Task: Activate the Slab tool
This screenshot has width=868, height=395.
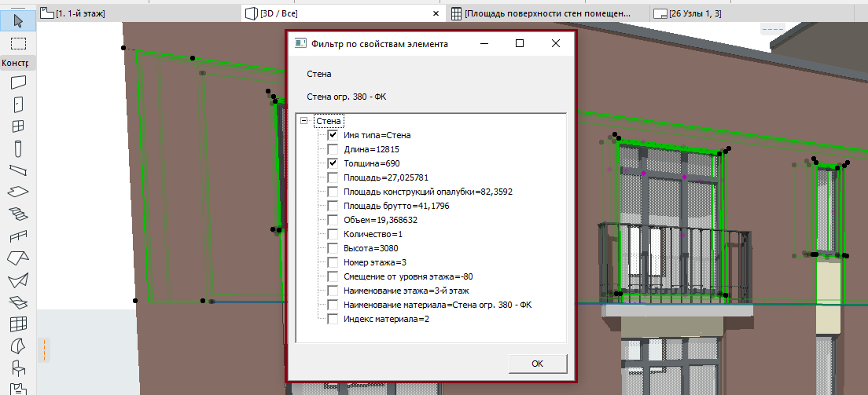Action: 18,192
